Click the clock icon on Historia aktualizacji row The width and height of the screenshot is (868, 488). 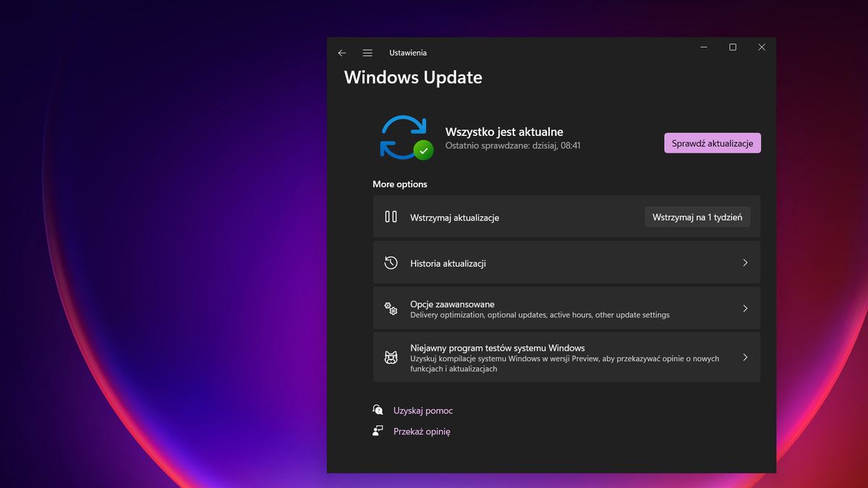(391, 262)
